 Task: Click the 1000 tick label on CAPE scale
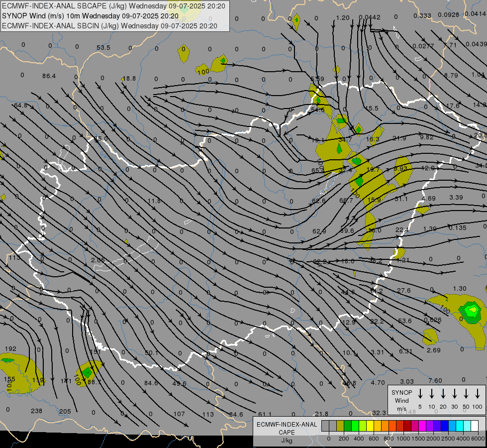pyautogui.click(x=403, y=439)
